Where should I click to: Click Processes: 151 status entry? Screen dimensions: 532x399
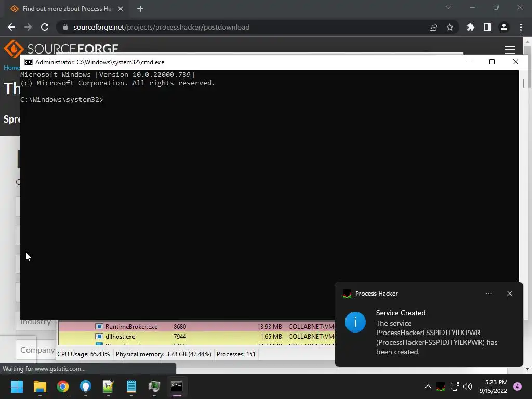tap(236, 354)
